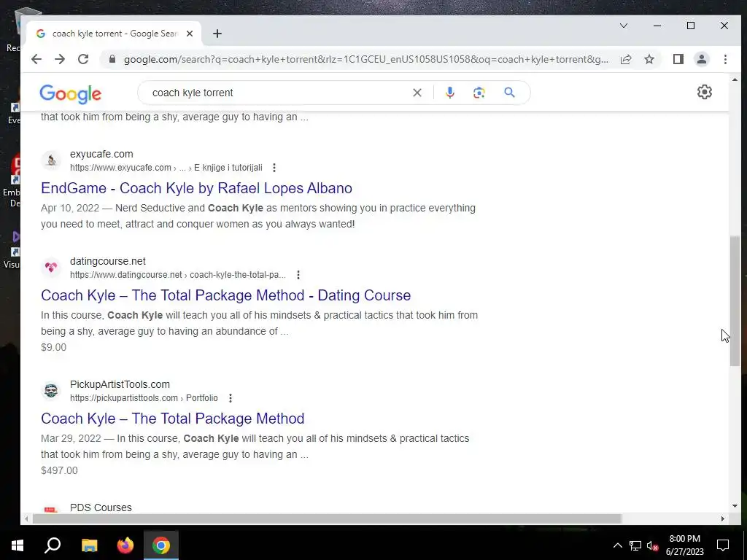Share this page using the share icon

tap(625, 59)
